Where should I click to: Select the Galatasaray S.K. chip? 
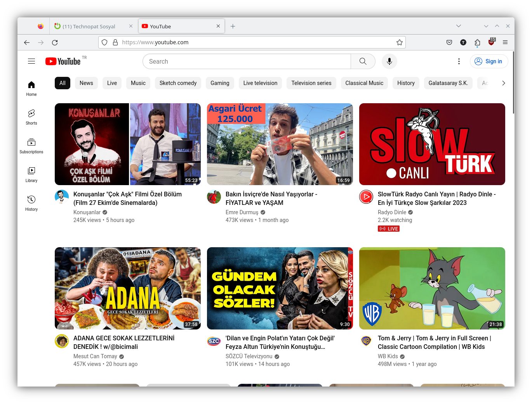pos(448,83)
